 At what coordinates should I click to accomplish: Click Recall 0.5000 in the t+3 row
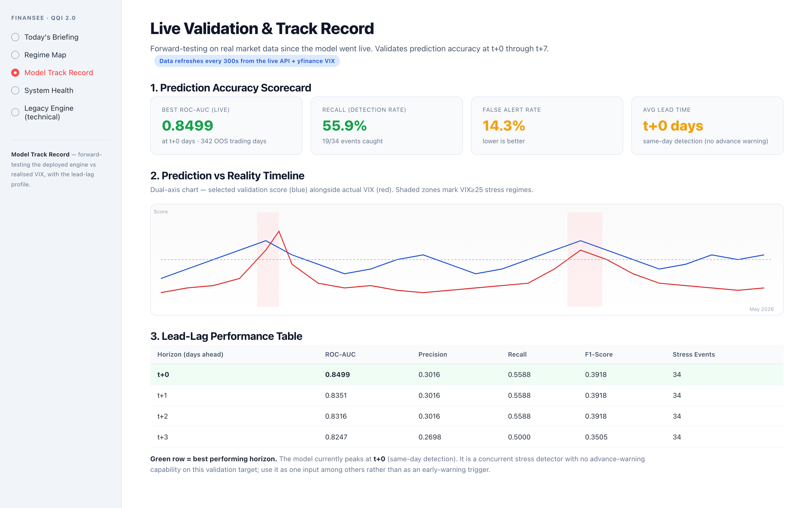click(519, 437)
